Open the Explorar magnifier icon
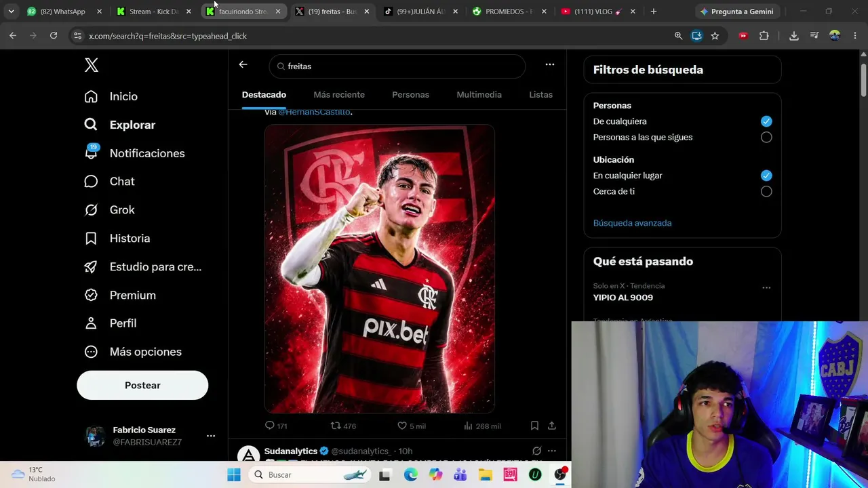868x488 pixels. coord(91,125)
